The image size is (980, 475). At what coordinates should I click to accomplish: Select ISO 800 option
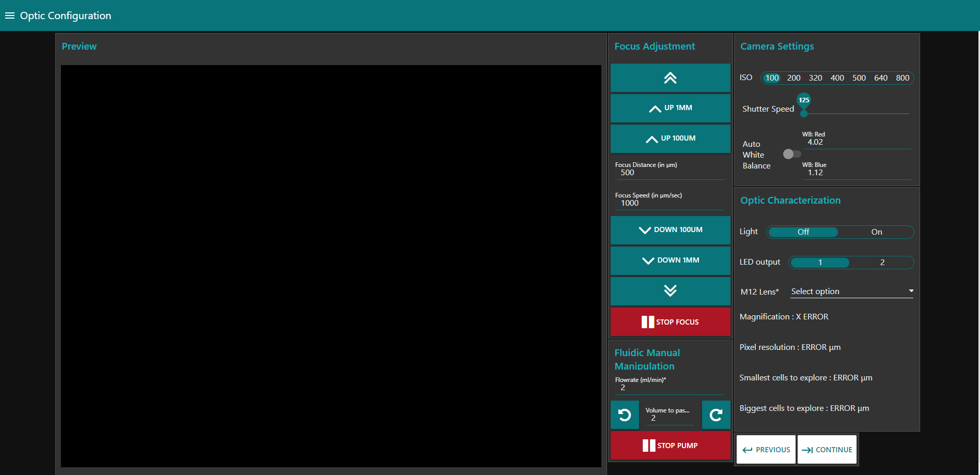902,78
